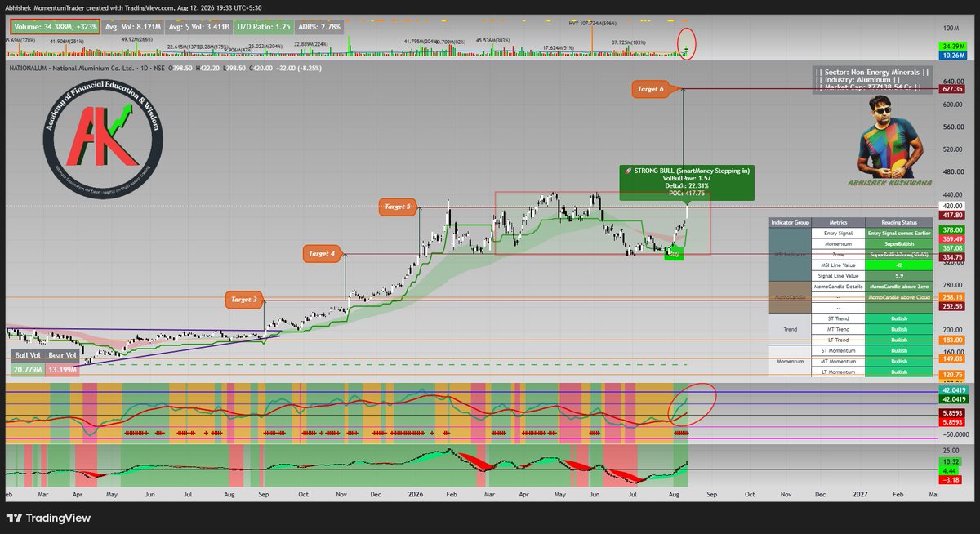This screenshot has width=980, height=534.
Task: Click the STRONG BULL SmartMoney info box
Action: point(686,183)
